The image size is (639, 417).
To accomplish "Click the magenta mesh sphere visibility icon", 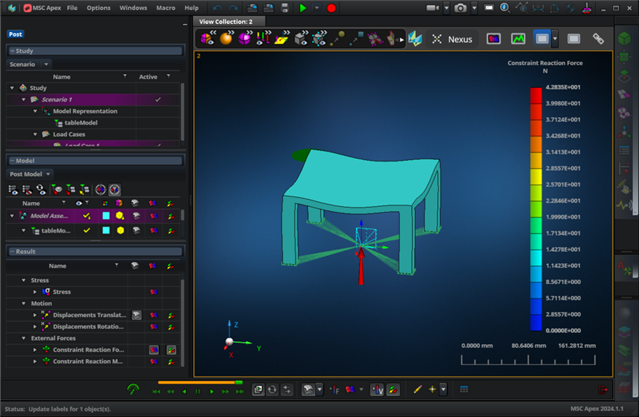I will pos(245,38).
